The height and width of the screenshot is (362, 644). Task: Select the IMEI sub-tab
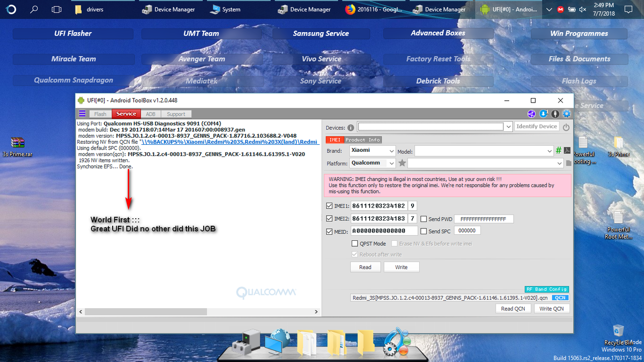(335, 139)
